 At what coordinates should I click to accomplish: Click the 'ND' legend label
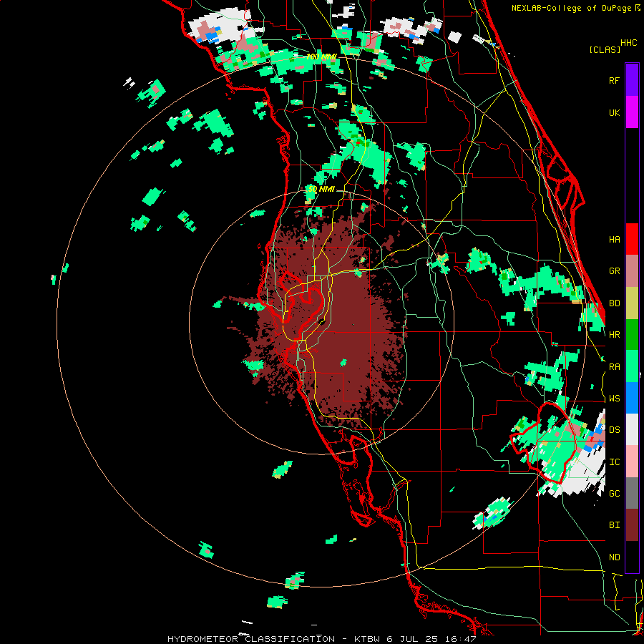pos(614,557)
